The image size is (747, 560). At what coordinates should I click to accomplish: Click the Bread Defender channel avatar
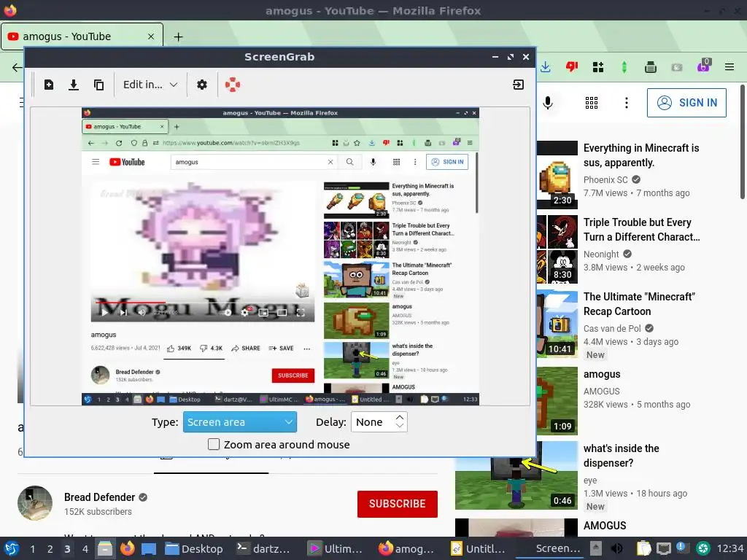(x=35, y=503)
